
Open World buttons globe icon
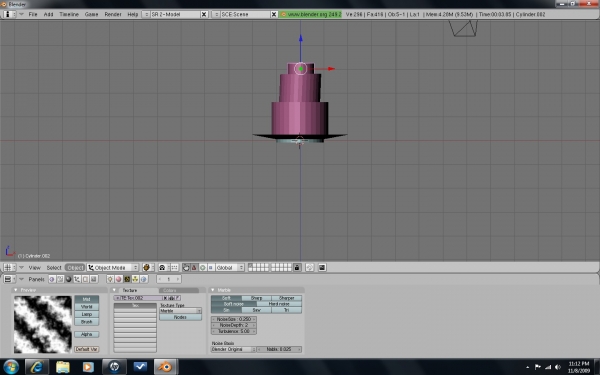point(144,279)
